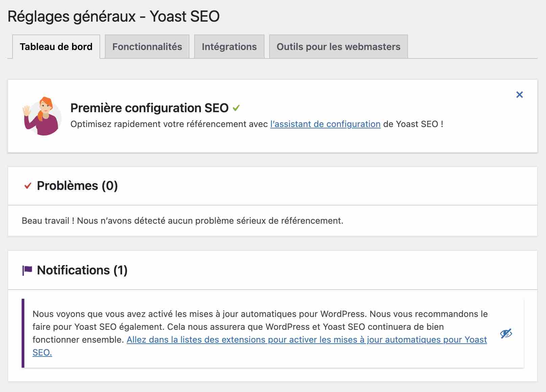546x392 pixels.
Task: Dismiss the Première configuration SEO banner
Action: click(x=519, y=95)
